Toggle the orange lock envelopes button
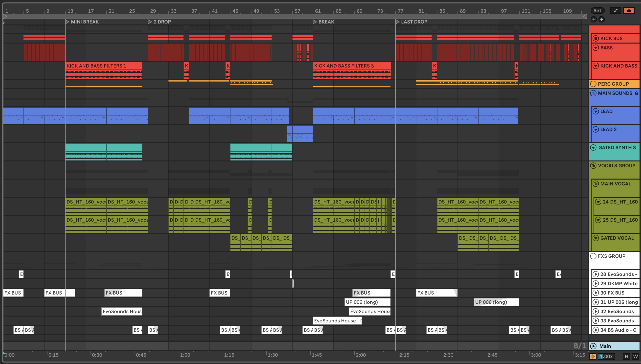 (x=629, y=11)
